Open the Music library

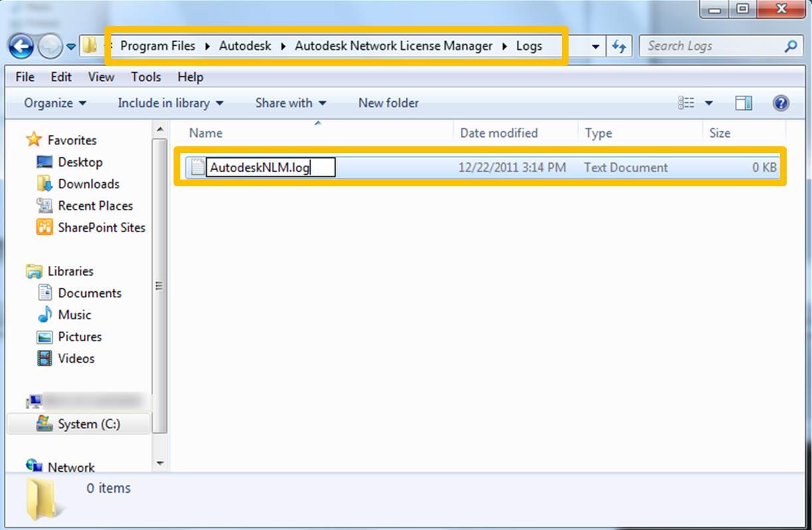click(x=74, y=315)
